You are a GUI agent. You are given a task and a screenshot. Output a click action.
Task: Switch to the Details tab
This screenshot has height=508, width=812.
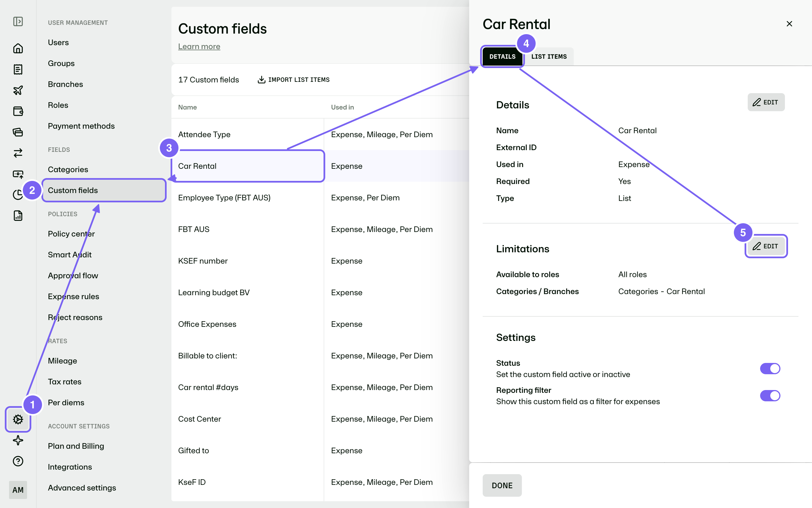502,56
